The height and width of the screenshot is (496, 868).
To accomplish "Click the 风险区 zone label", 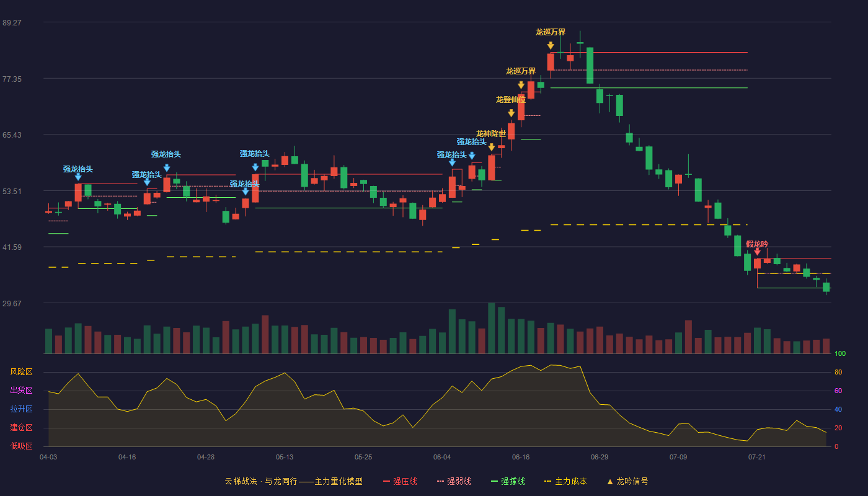I will 22,372.
